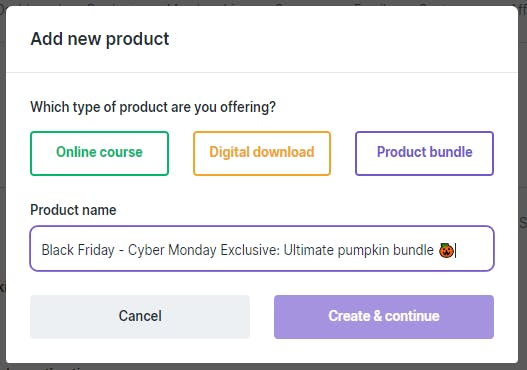Click the divider line under the dialog heading
Screen dimensions: 527x370
[262, 72]
